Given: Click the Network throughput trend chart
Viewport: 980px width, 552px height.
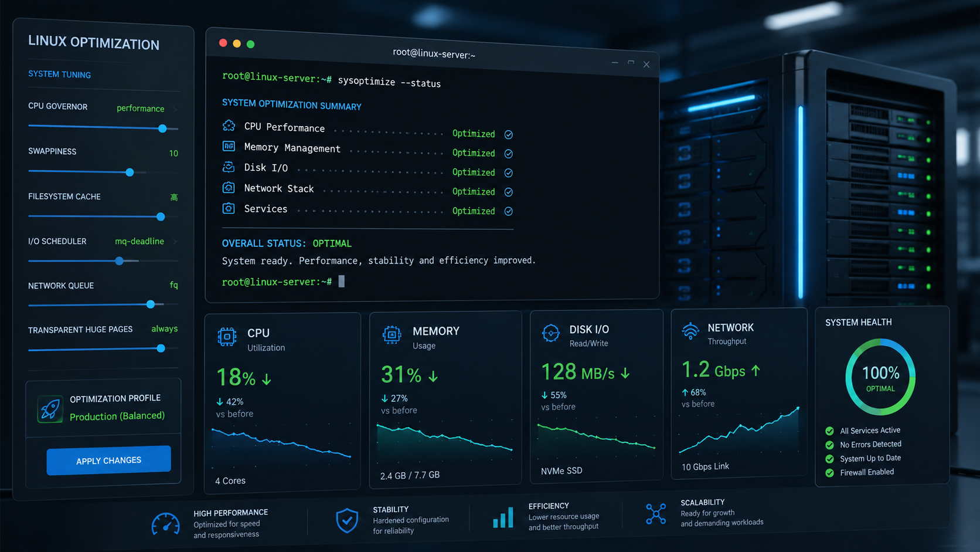Looking at the screenshot, I should pos(739,431).
